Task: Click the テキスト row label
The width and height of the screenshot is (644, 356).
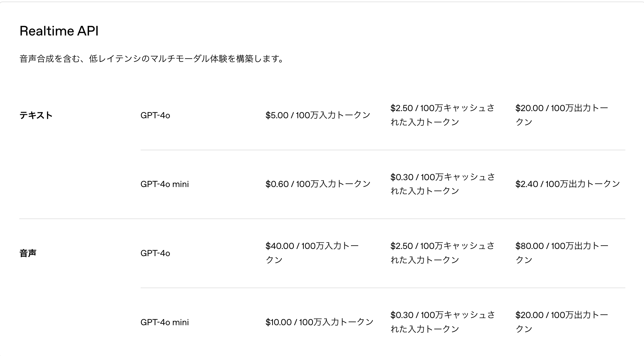Action: [x=36, y=115]
